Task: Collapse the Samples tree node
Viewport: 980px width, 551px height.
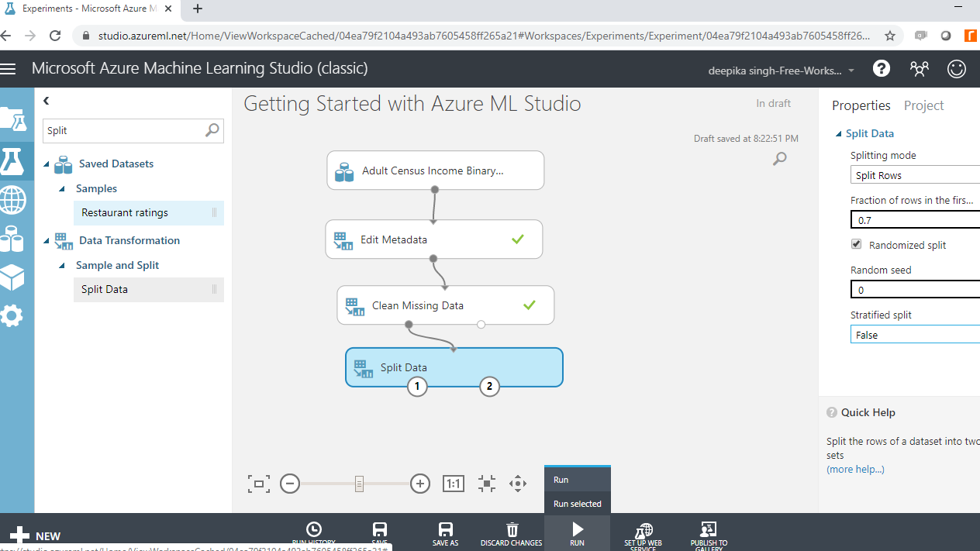Action: coord(62,189)
